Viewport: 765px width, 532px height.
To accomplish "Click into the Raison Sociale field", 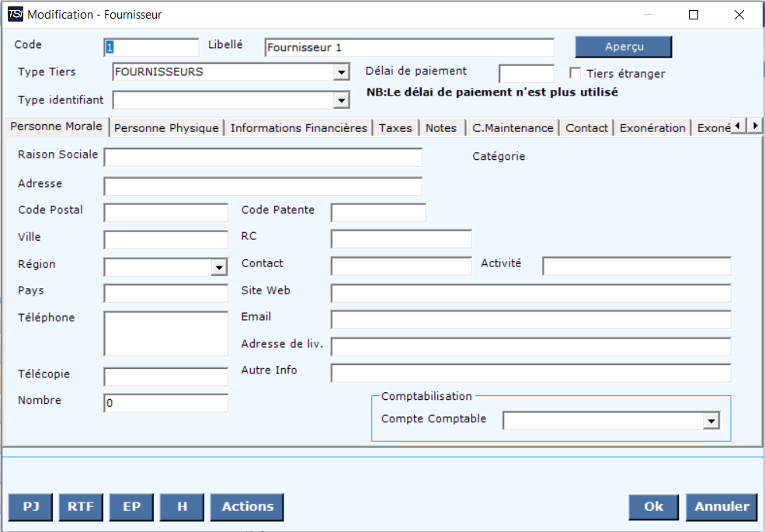I will (263, 158).
